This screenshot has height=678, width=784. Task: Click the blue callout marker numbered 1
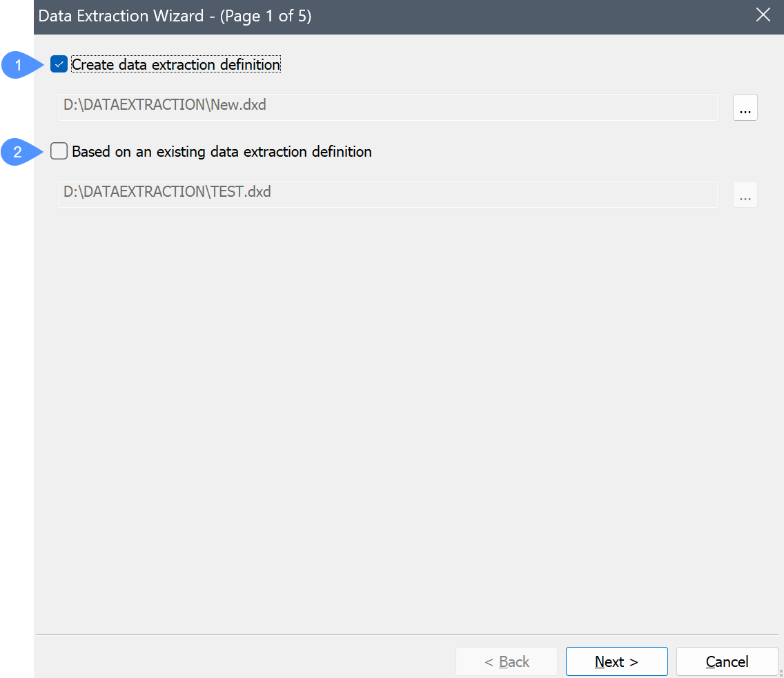point(19,65)
